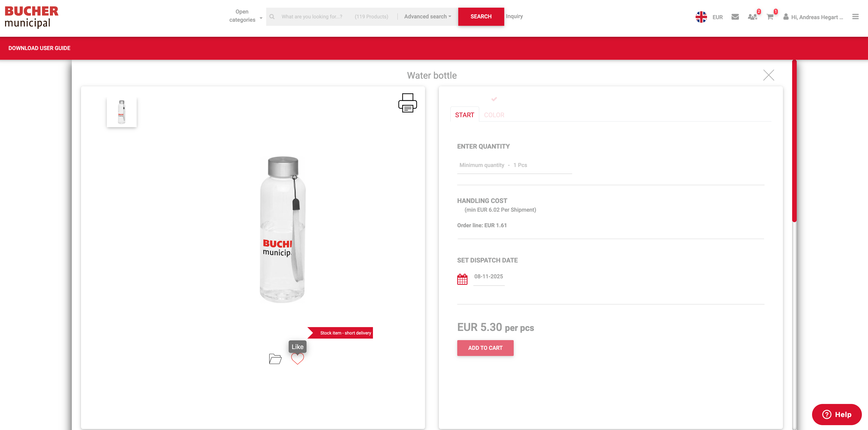Viewport: 868px width, 430px height.
Task: Expand the Open categories dropdown
Action: (x=245, y=16)
